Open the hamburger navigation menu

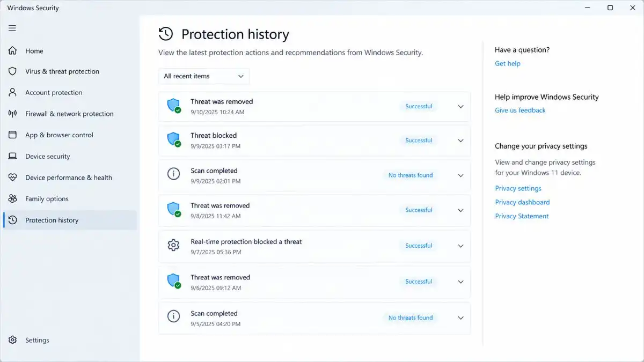click(12, 28)
